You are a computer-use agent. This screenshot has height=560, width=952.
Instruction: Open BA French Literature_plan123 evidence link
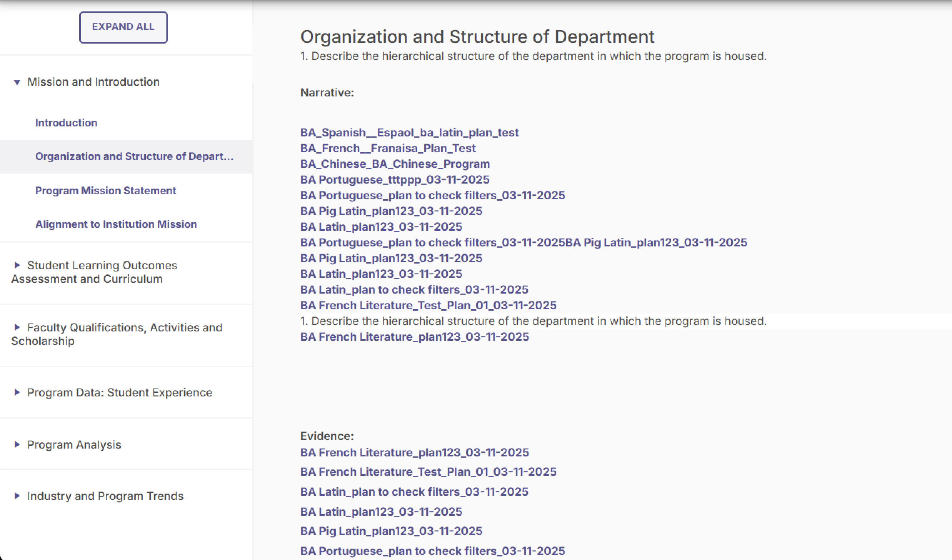tap(415, 452)
